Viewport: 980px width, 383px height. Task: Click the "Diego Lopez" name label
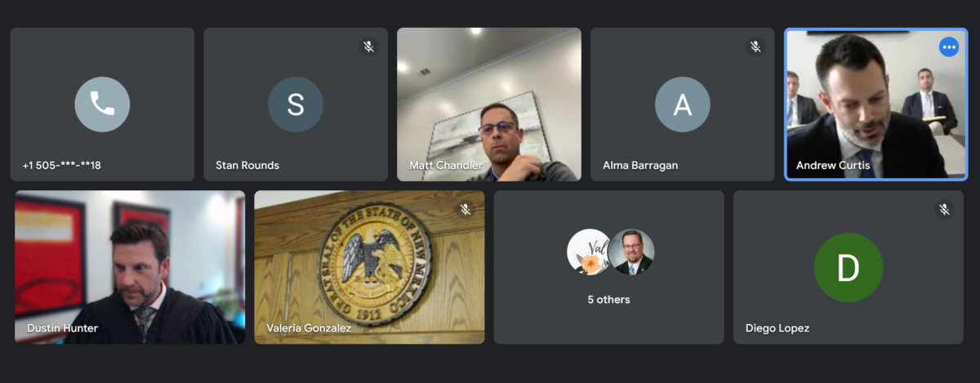(x=777, y=328)
